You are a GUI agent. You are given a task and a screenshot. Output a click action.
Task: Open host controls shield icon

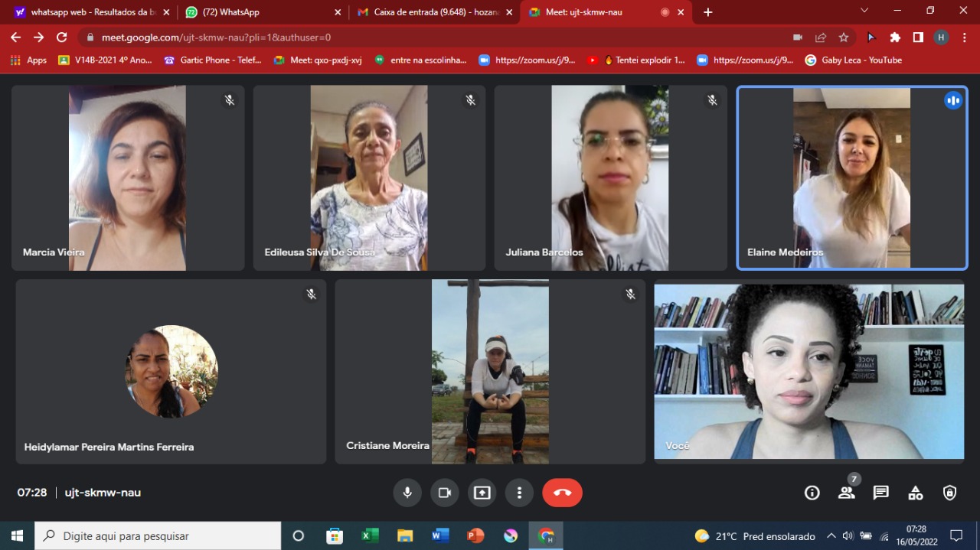(949, 493)
